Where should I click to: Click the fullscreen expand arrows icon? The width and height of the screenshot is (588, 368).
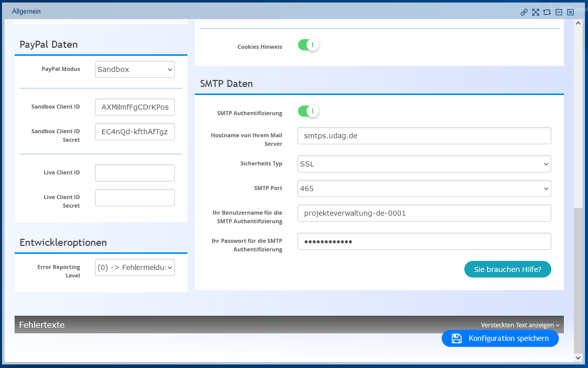(536, 12)
